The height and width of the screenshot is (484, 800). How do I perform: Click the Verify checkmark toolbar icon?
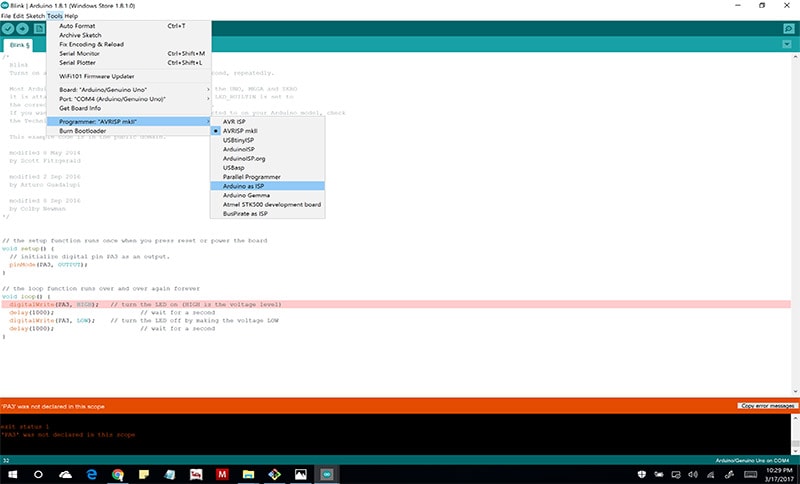click(8, 29)
